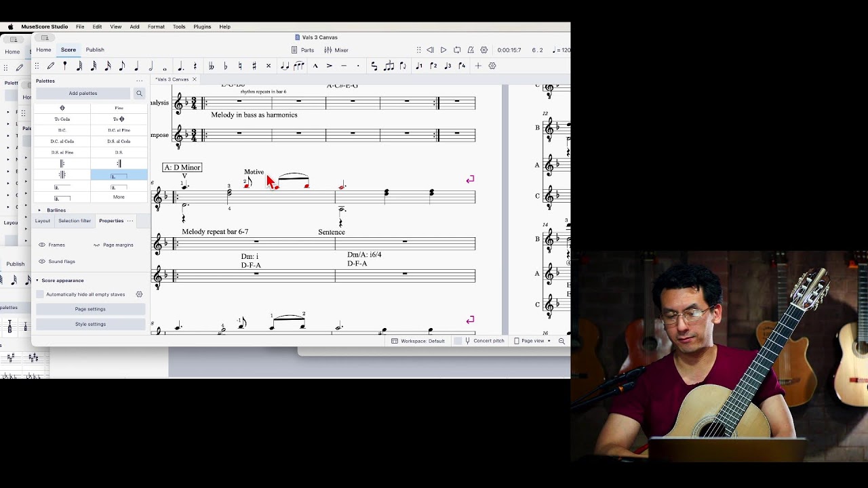Toggle Sound flags visibility
868x488 pixels.
click(x=56, y=261)
